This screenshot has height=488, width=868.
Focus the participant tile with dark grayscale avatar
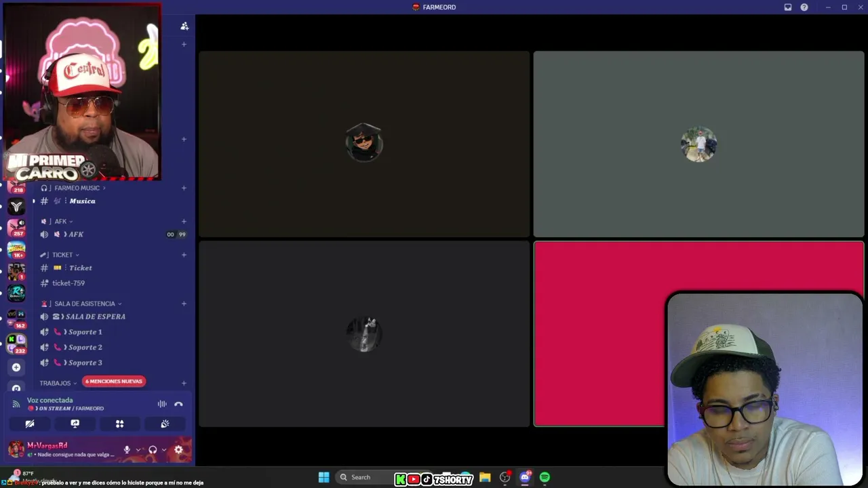click(364, 333)
